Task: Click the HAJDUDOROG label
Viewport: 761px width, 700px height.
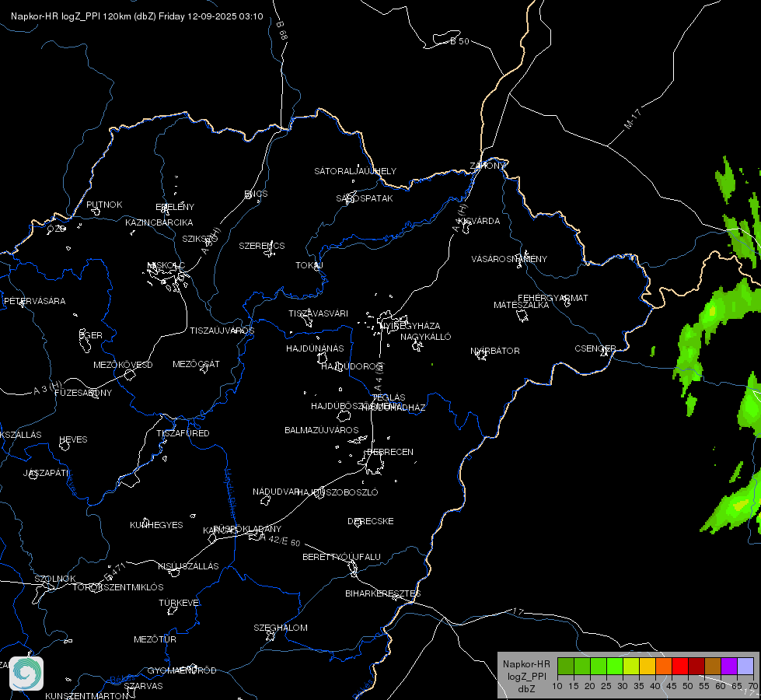Action: 351,366
